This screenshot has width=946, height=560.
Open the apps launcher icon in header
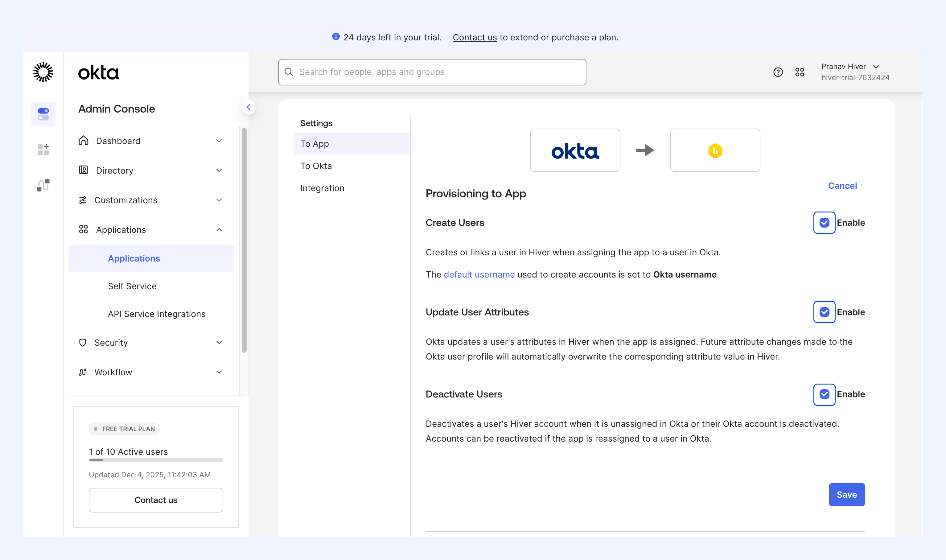pyautogui.click(x=800, y=72)
